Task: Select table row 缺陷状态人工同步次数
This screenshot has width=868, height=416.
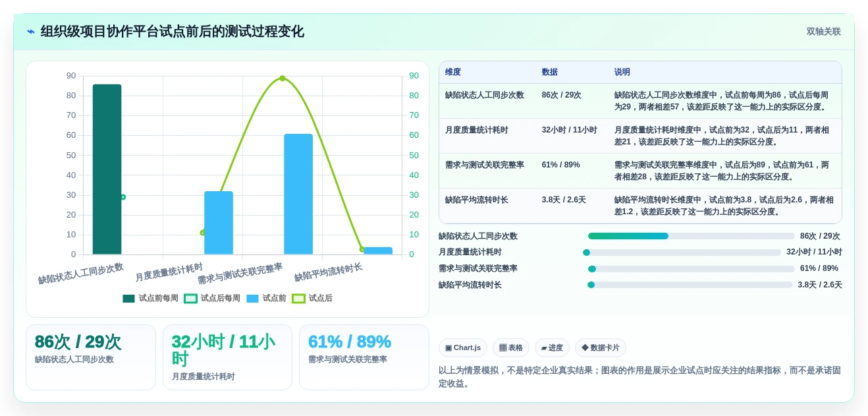Action: point(640,101)
